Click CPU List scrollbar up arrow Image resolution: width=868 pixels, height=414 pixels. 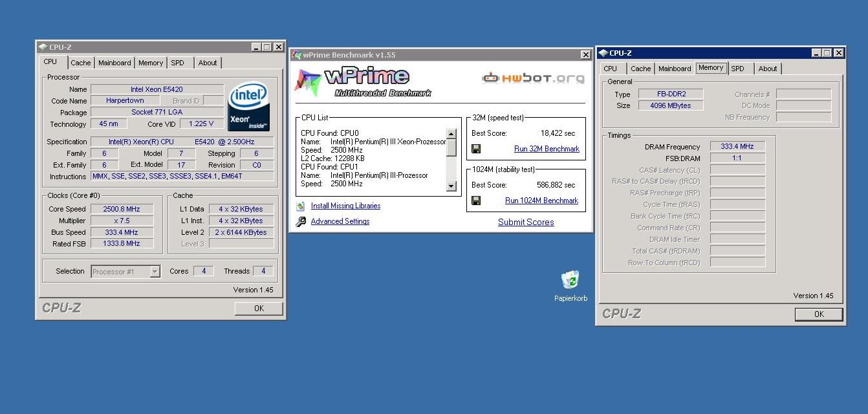pos(451,134)
